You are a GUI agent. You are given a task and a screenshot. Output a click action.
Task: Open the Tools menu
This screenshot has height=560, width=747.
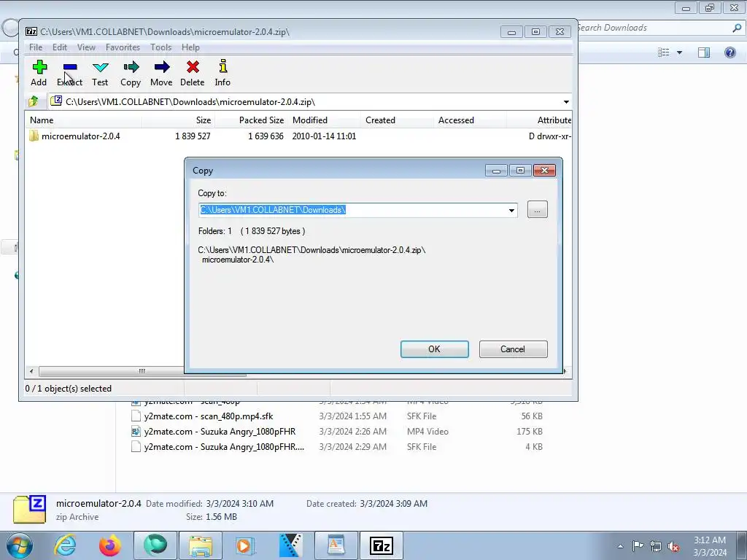(160, 47)
